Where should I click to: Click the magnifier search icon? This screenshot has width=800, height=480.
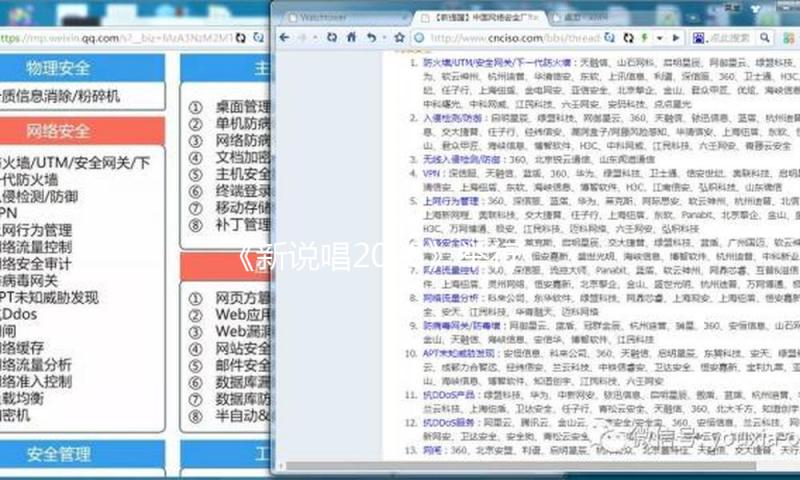tap(764, 38)
